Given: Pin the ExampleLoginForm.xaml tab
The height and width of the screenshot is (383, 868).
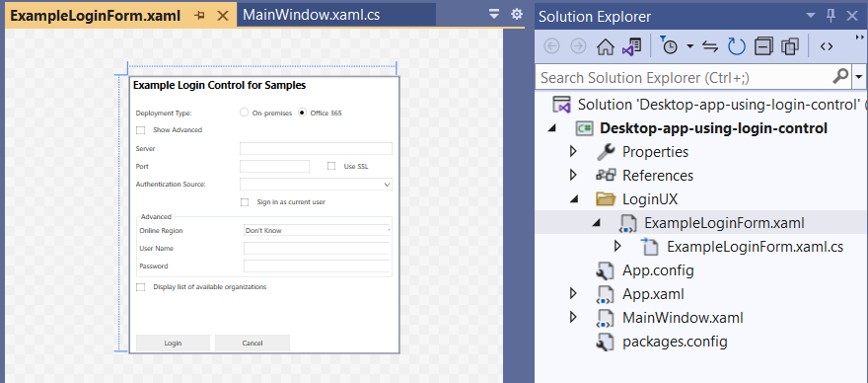Looking at the screenshot, I should click(200, 16).
